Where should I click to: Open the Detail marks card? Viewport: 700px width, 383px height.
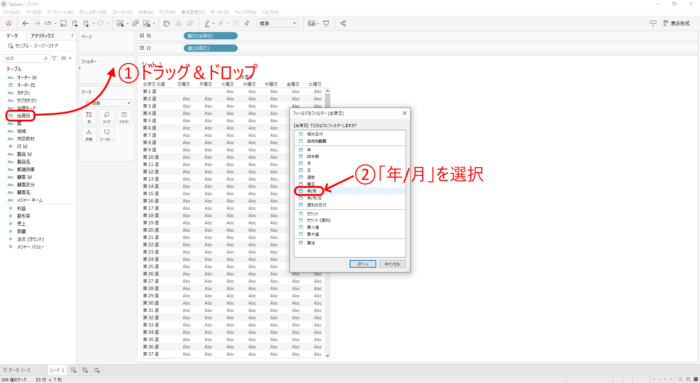(x=89, y=134)
